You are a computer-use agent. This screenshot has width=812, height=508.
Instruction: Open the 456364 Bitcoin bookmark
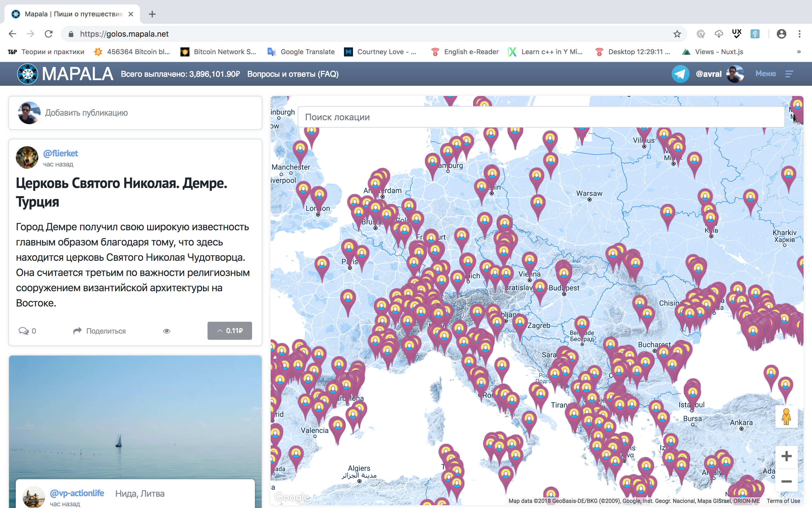pos(132,52)
